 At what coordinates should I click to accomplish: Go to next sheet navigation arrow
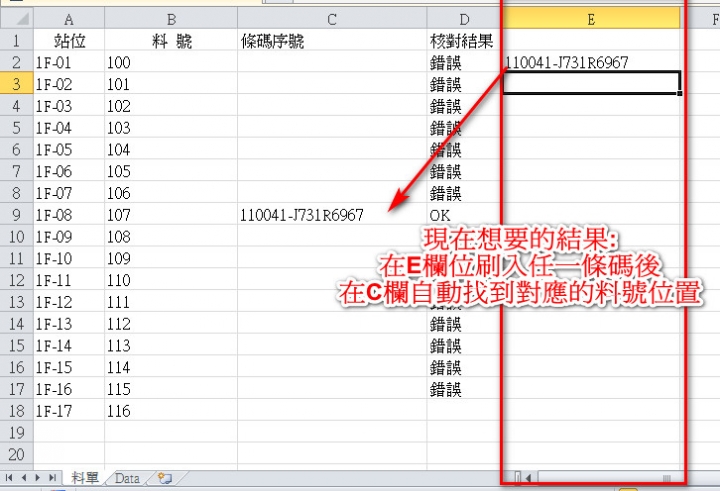coord(38,478)
